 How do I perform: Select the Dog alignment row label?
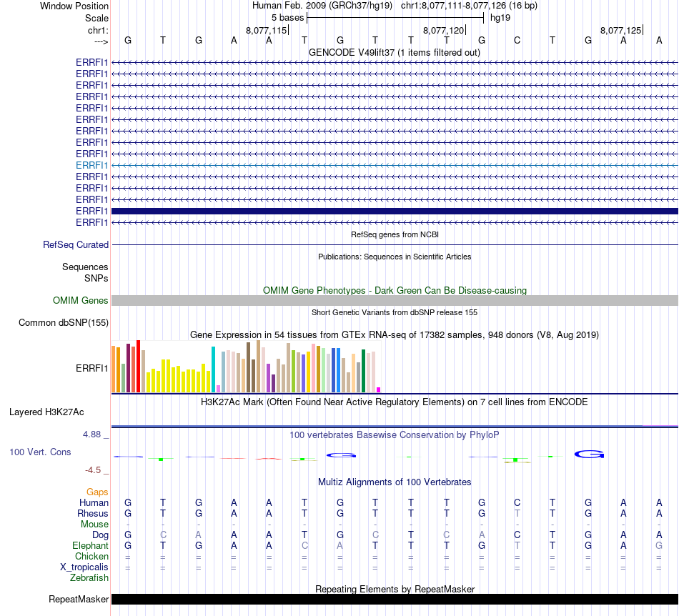100,535
